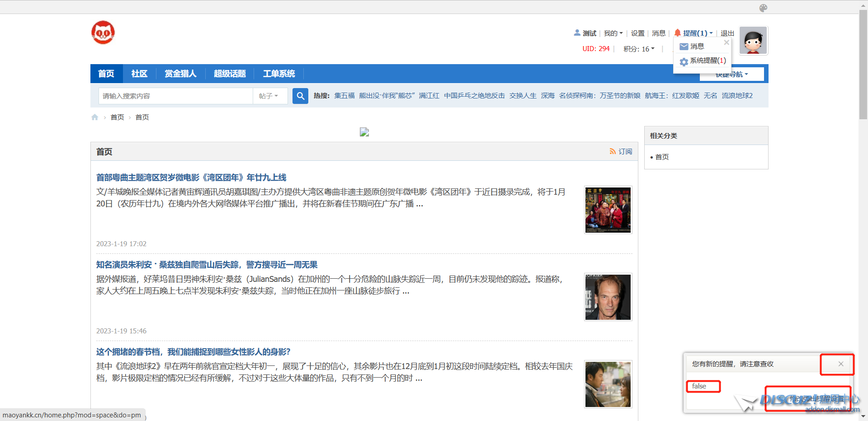The height and width of the screenshot is (421, 868).
Task: Open the 提醒 notification bell icon
Action: click(677, 33)
